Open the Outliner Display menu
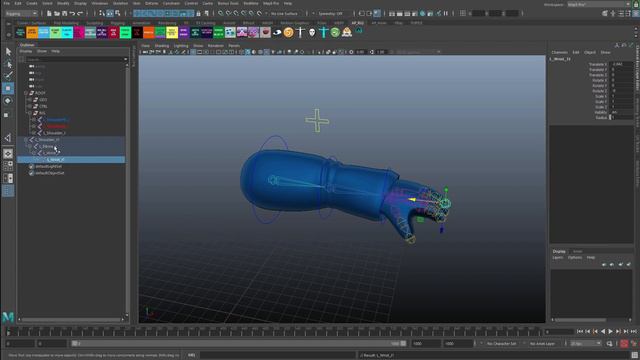 26,51
